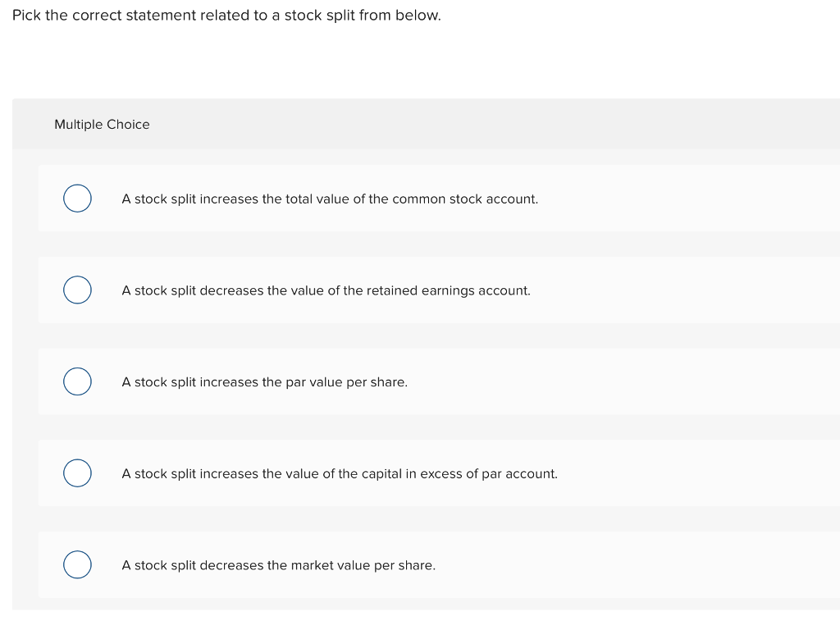Image resolution: width=840 pixels, height=621 pixels.
Task: Choose the answer about retained earnings decreasing
Action: click(326, 290)
